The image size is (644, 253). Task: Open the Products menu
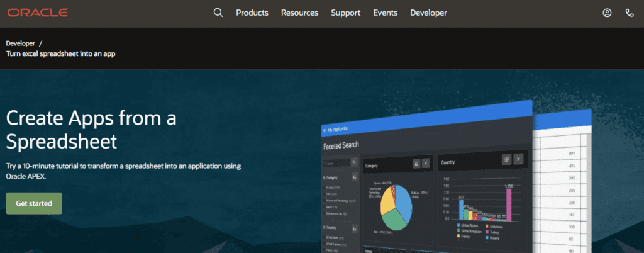click(252, 13)
